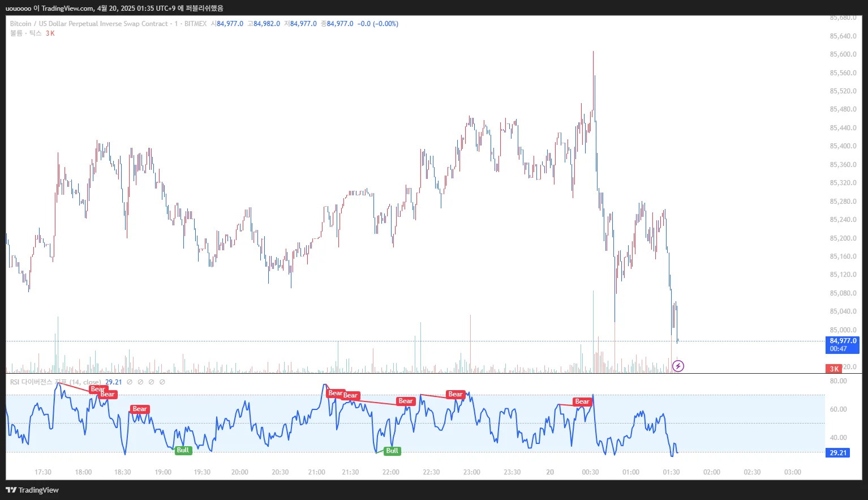Click the blue 29.21 RSI value tag

[x=838, y=452]
